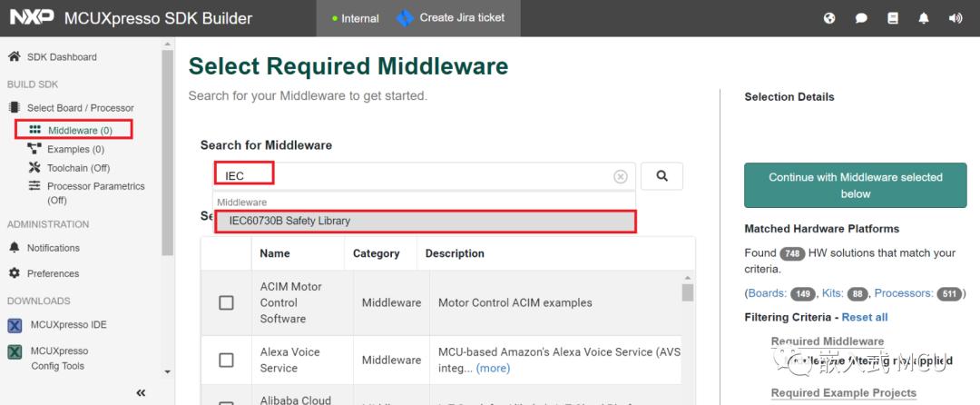Click the Toolchain wrench icon
The image size is (980, 405).
[x=34, y=167]
